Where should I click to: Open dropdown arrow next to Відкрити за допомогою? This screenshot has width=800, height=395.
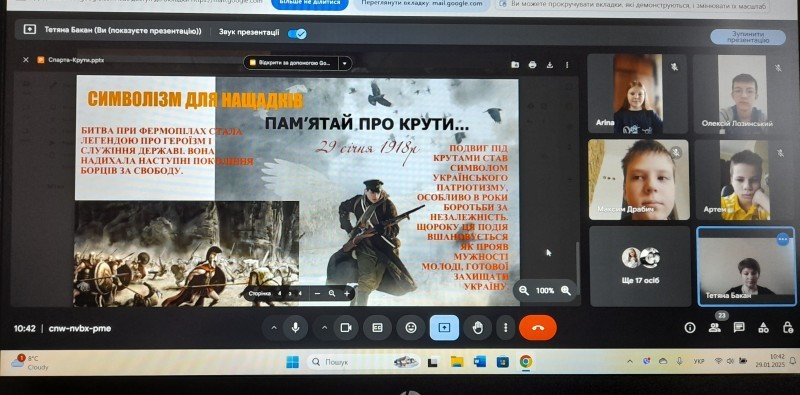tap(345, 63)
